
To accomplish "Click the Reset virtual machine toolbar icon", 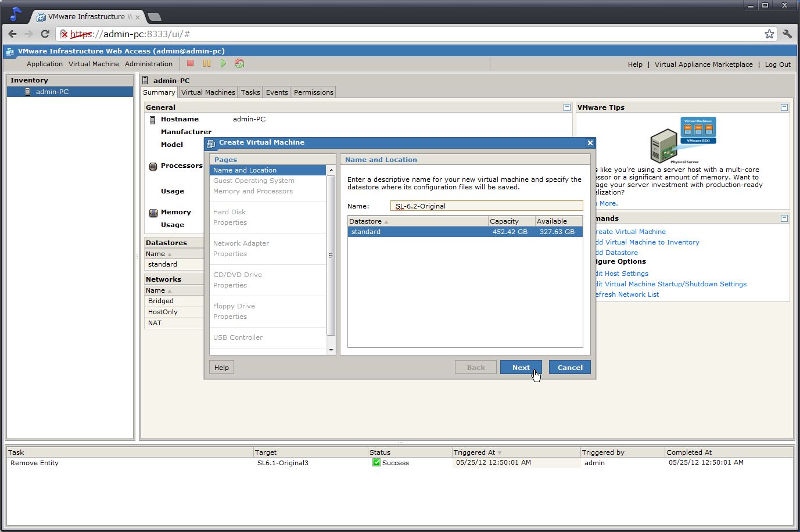I will coord(239,63).
